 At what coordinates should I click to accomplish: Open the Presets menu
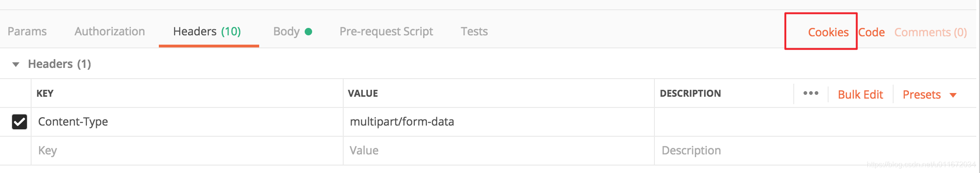click(x=921, y=94)
